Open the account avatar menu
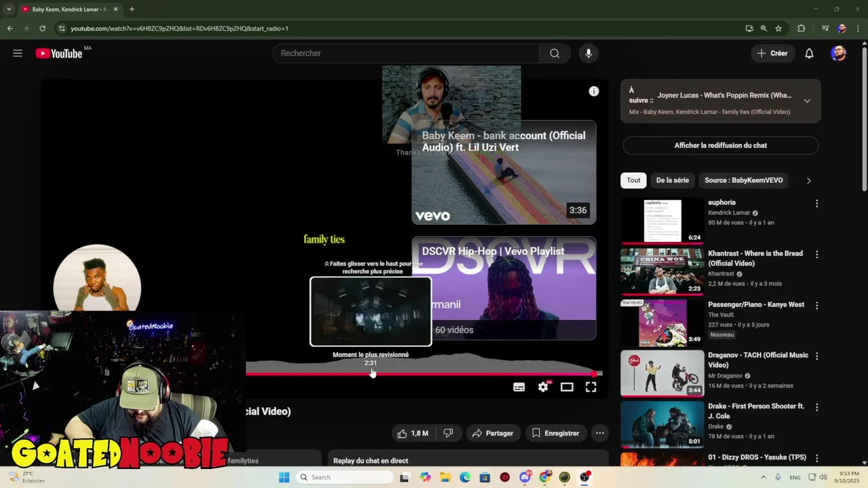Viewport: 868px width, 488px height. [838, 54]
